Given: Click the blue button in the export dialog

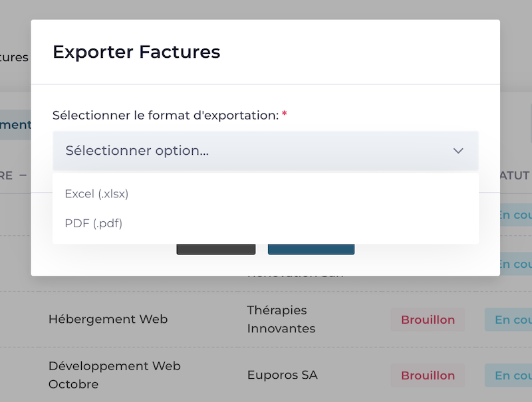Looking at the screenshot, I should click(311, 249).
